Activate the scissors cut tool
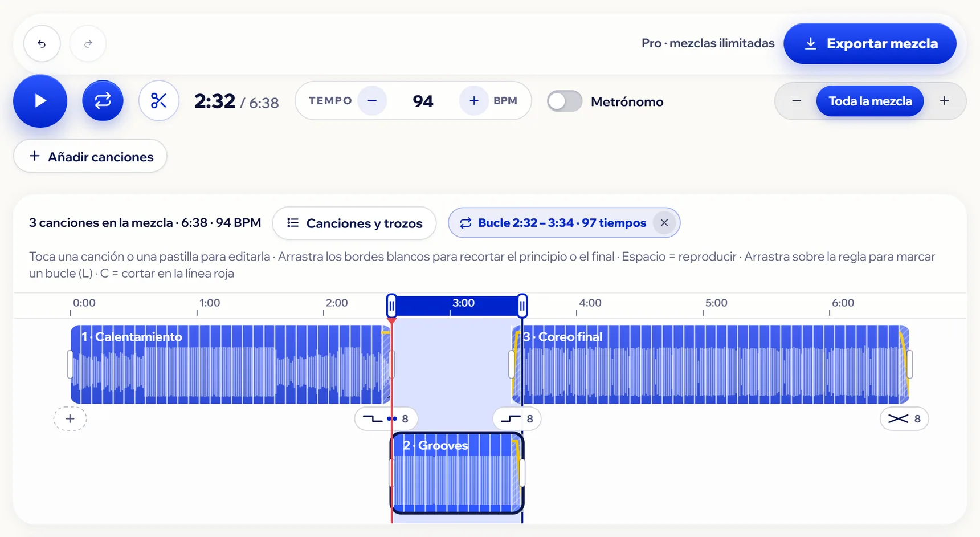The height and width of the screenshot is (537, 980). tap(159, 101)
